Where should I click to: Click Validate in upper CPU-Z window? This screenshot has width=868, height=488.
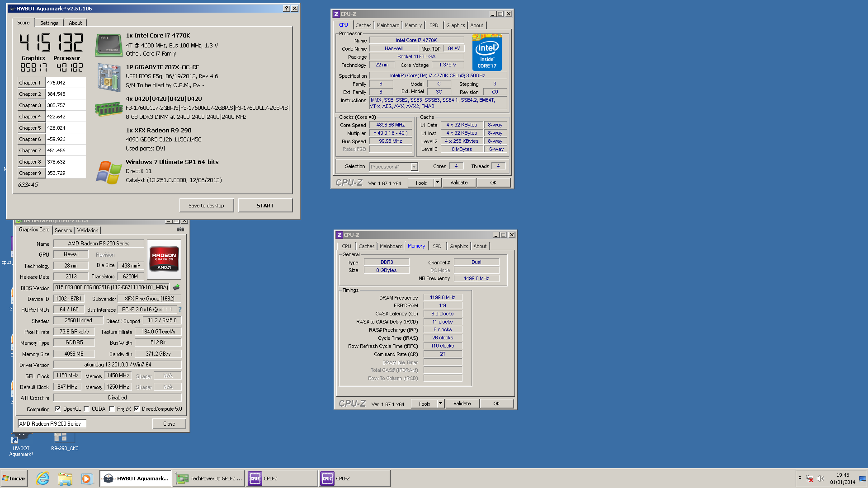[459, 183]
